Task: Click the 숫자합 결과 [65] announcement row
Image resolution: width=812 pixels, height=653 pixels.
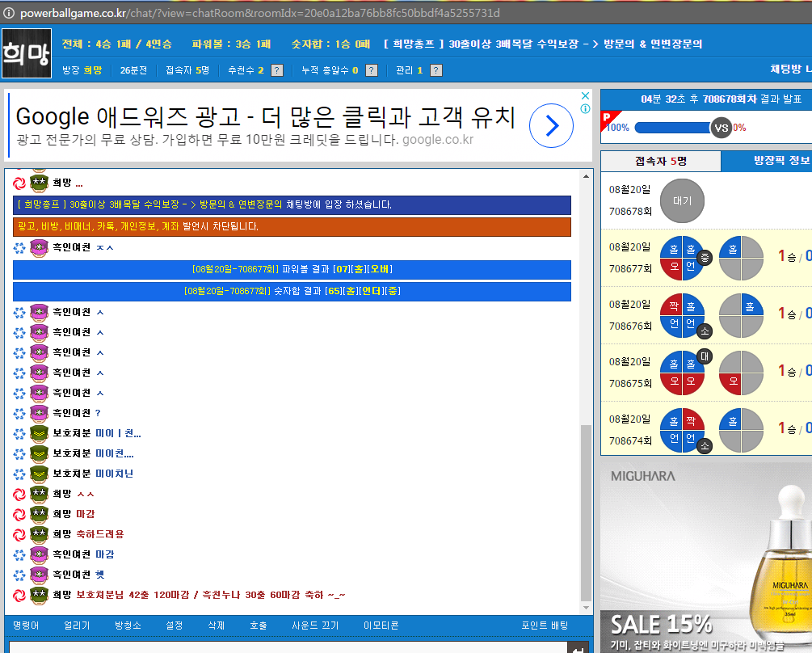Action: (292, 291)
